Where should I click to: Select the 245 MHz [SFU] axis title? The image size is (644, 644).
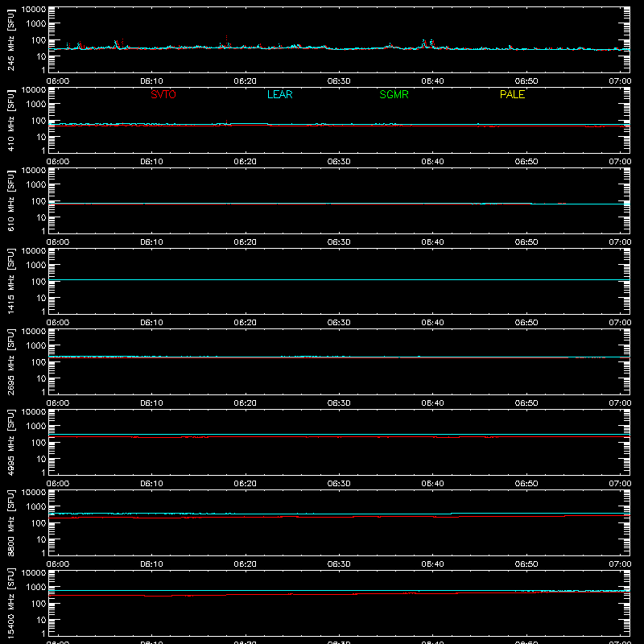point(10,39)
